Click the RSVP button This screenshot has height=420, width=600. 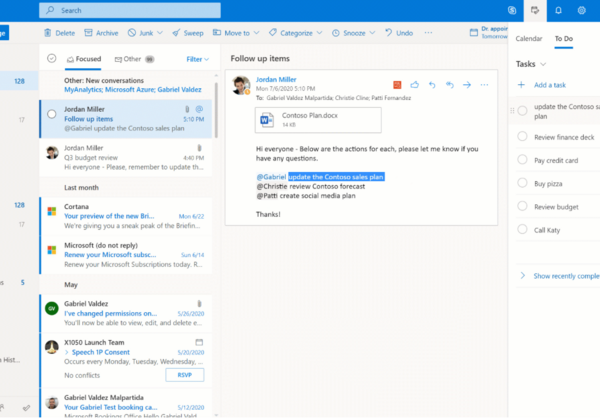(x=185, y=375)
